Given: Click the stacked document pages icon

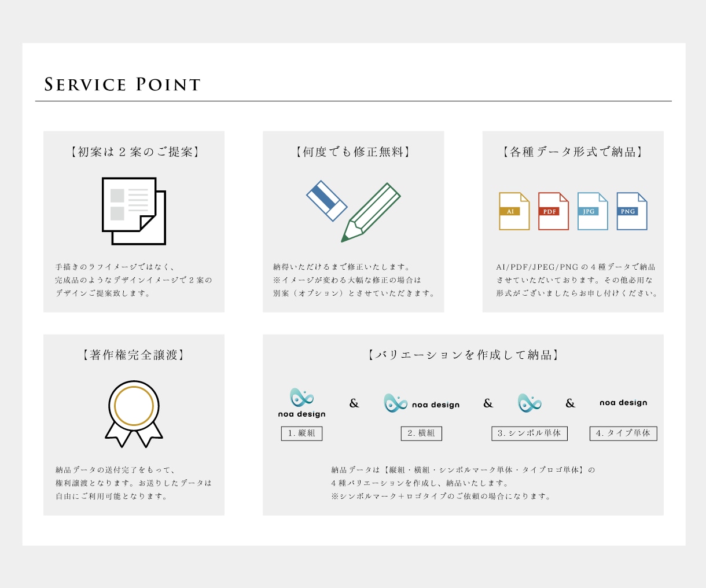Looking at the screenshot, I should [x=134, y=211].
